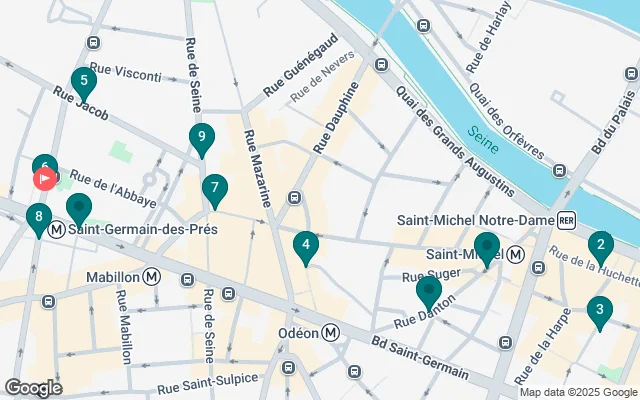Screen dimensions: 640x400
Task: Select unnumbered pin beside Saint-Germain-des-Prés label
Action: pos(79,208)
